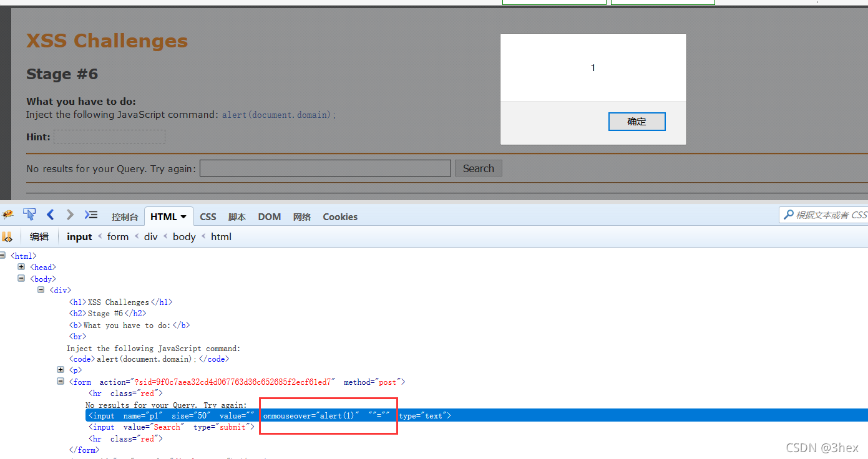This screenshot has height=459, width=868.
Task: Click the back navigation arrow in Firebug
Action: tap(50, 214)
